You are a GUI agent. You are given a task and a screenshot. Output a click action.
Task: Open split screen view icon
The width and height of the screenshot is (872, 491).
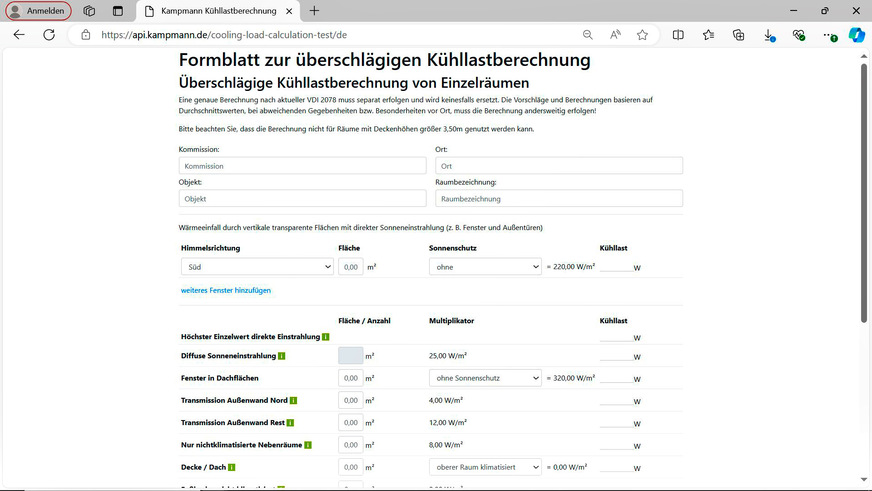[678, 34]
